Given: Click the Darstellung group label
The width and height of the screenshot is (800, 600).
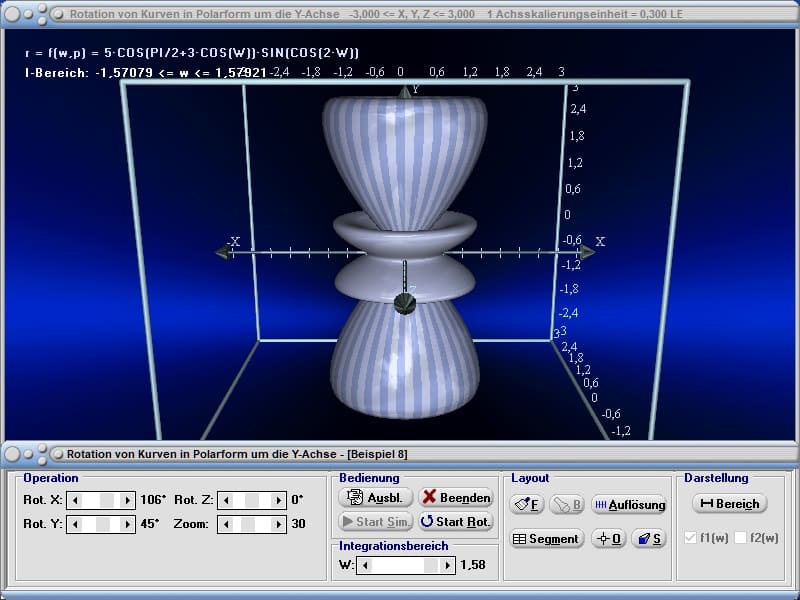Looking at the screenshot, I should [716, 478].
